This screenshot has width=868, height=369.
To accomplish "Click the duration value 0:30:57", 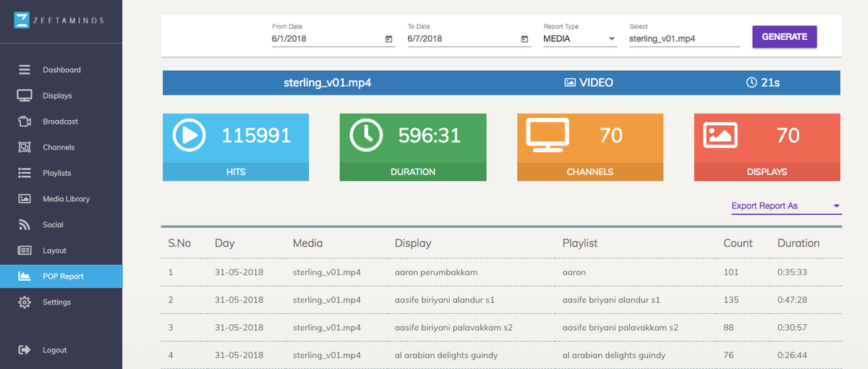I will pos(793,328).
